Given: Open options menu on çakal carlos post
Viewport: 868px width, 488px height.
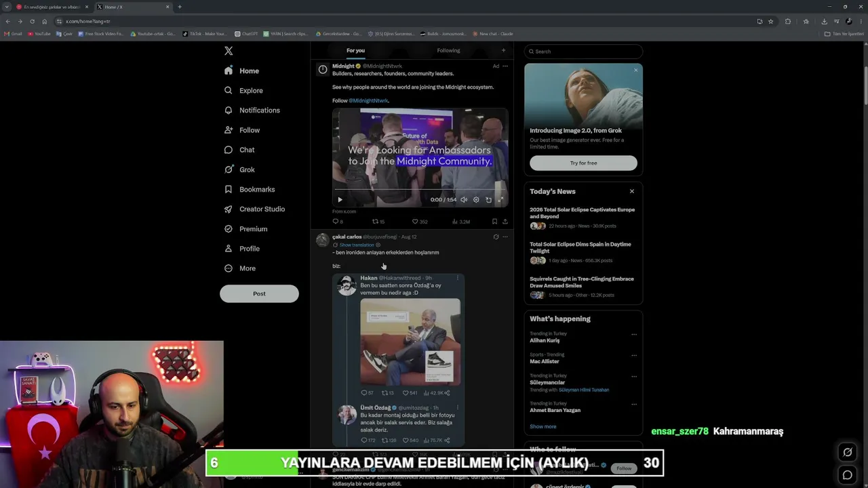Looking at the screenshot, I should pyautogui.click(x=505, y=237).
